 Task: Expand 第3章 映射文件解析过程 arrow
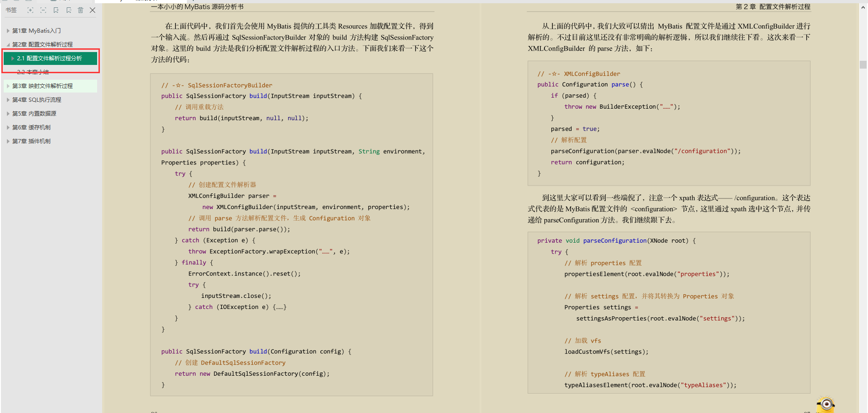tap(8, 86)
